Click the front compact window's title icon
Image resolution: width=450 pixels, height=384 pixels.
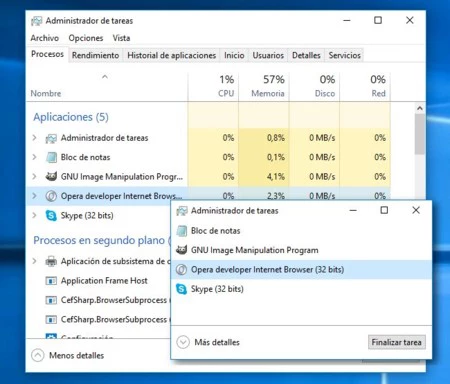click(x=182, y=211)
